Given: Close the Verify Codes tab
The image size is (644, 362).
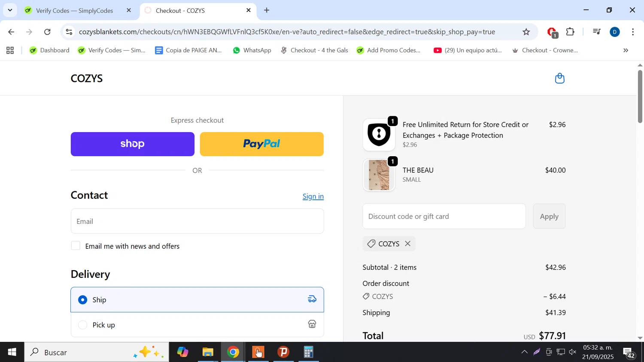Looking at the screenshot, I should (128, 10).
